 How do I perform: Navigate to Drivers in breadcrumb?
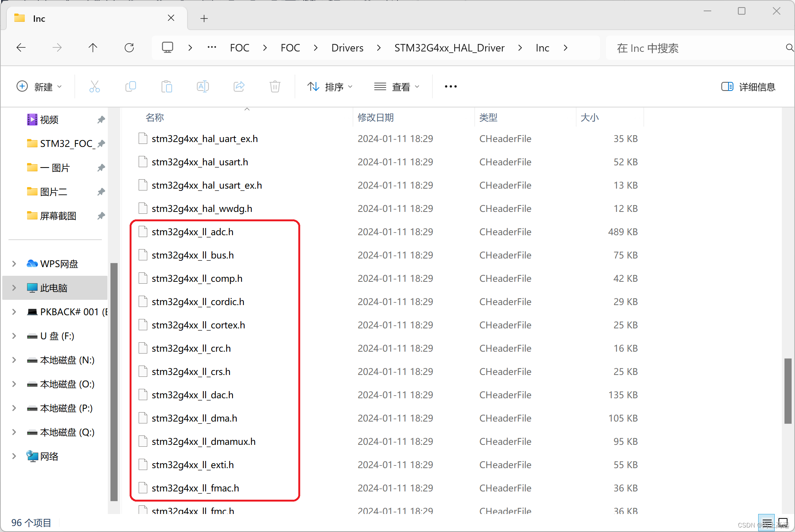(347, 48)
